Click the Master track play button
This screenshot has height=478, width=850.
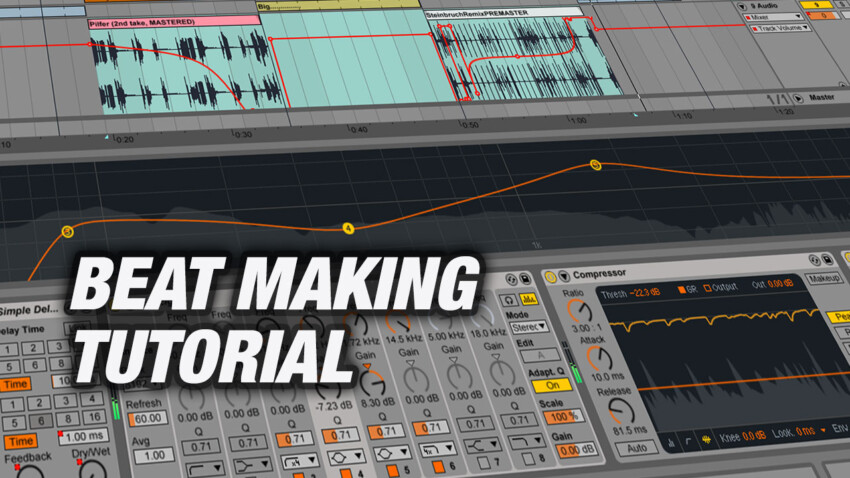[x=798, y=98]
